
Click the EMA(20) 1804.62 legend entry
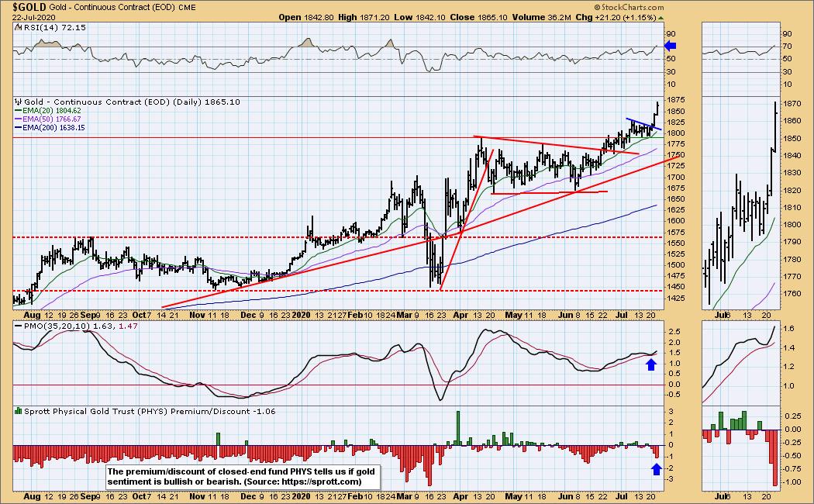point(51,111)
